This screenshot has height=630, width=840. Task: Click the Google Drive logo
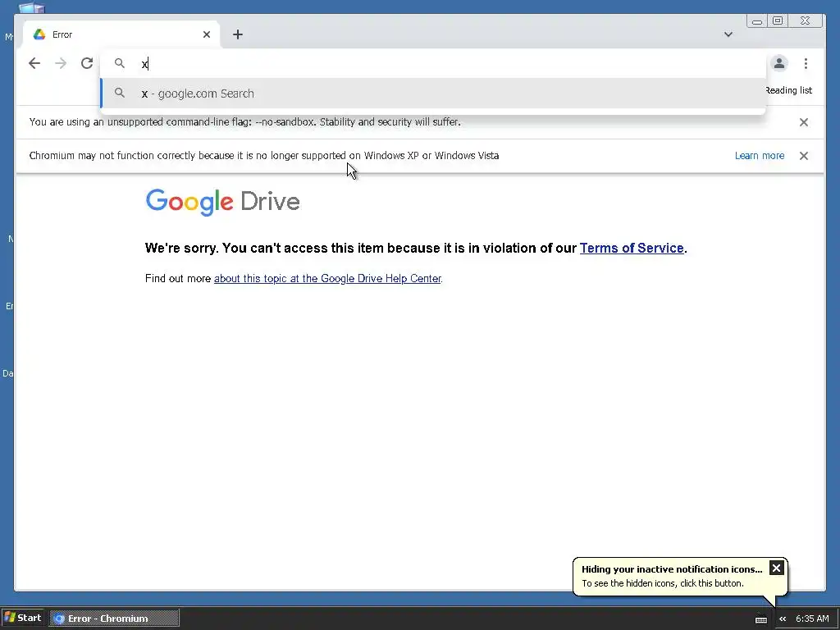coord(222,202)
